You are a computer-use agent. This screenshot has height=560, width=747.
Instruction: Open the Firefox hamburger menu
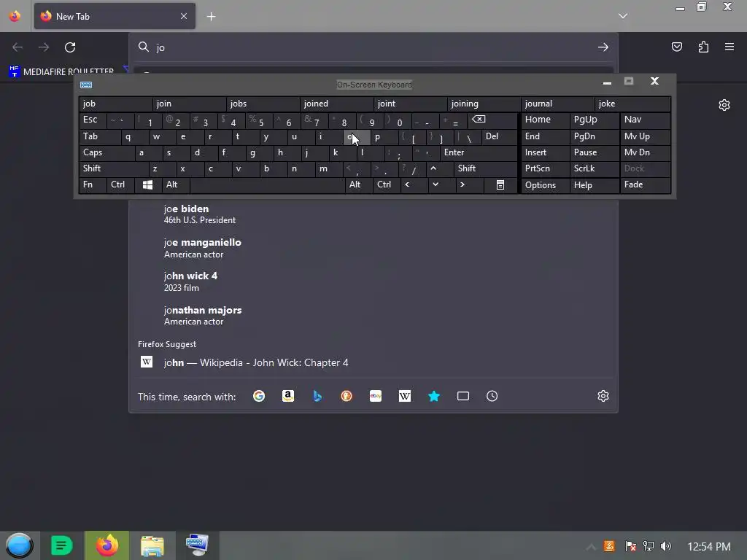click(729, 47)
